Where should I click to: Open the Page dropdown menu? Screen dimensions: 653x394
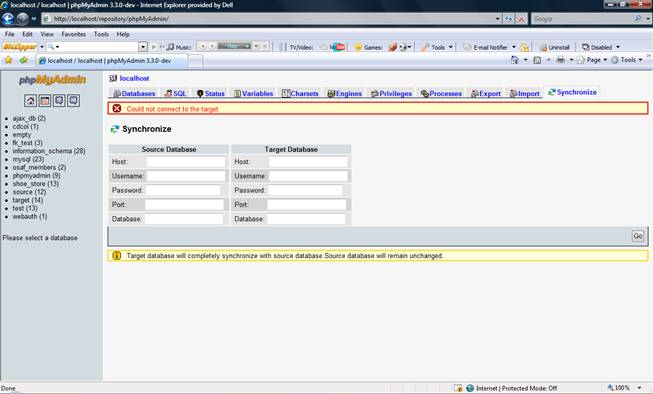(593, 60)
